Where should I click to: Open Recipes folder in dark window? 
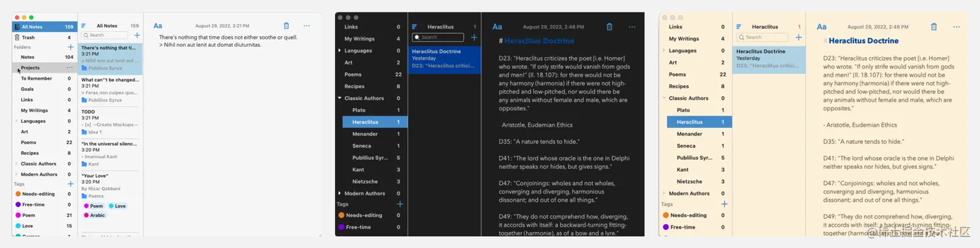coord(371,86)
